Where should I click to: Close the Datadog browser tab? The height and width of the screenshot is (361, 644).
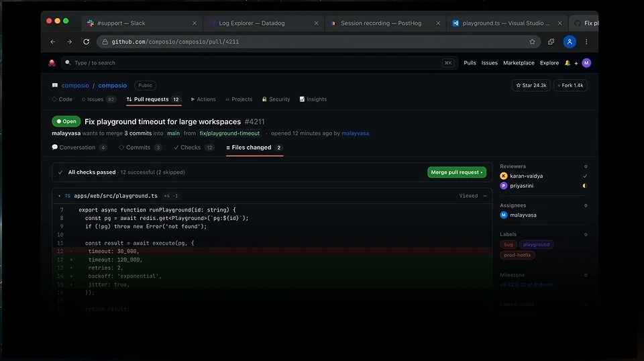pos(316,23)
